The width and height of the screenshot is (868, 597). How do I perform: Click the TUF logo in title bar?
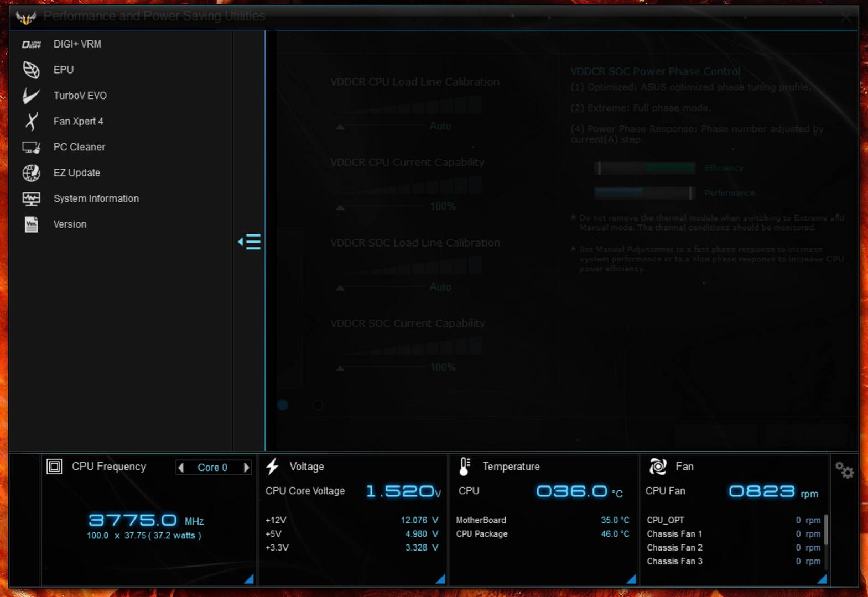coord(26,17)
